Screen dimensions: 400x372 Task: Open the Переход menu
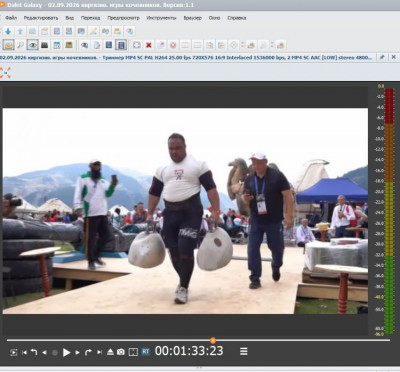click(x=90, y=18)
